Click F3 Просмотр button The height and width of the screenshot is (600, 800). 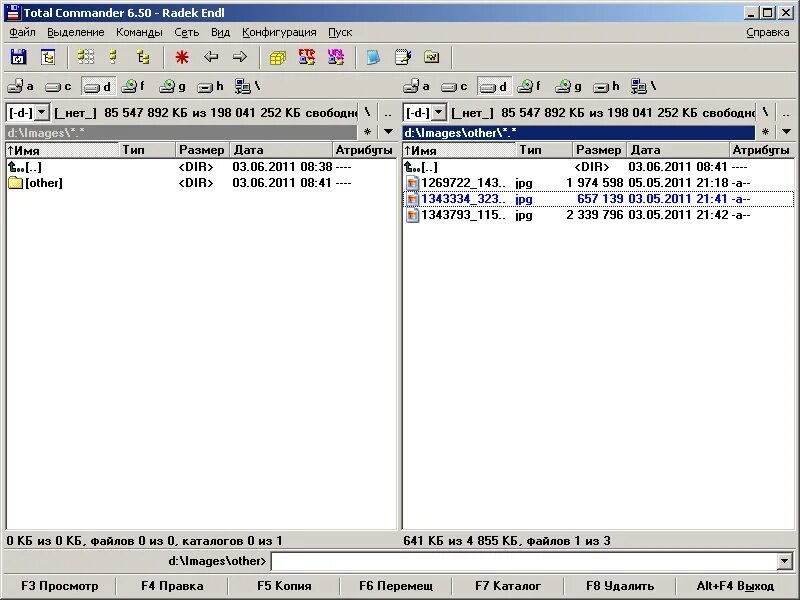click(x=60, y=586)
